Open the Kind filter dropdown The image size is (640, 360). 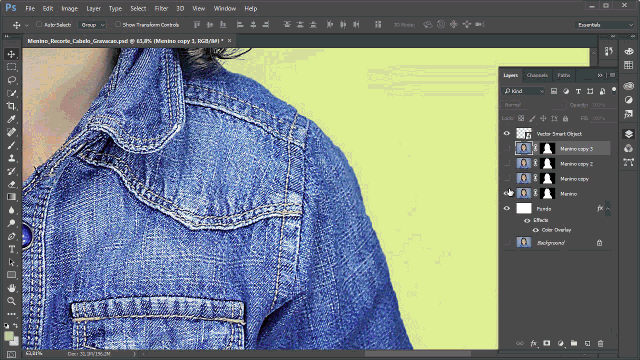tap(524, 91)
